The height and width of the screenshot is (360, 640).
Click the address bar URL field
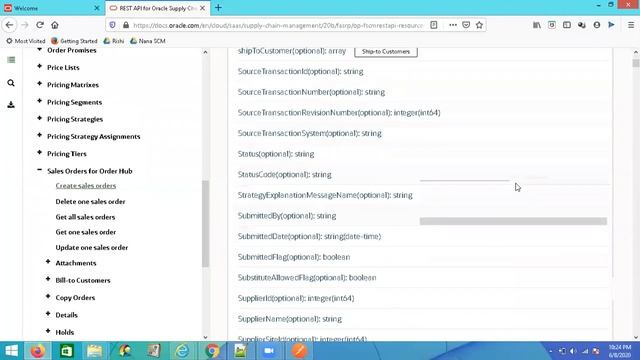click(x=278, y=25)
